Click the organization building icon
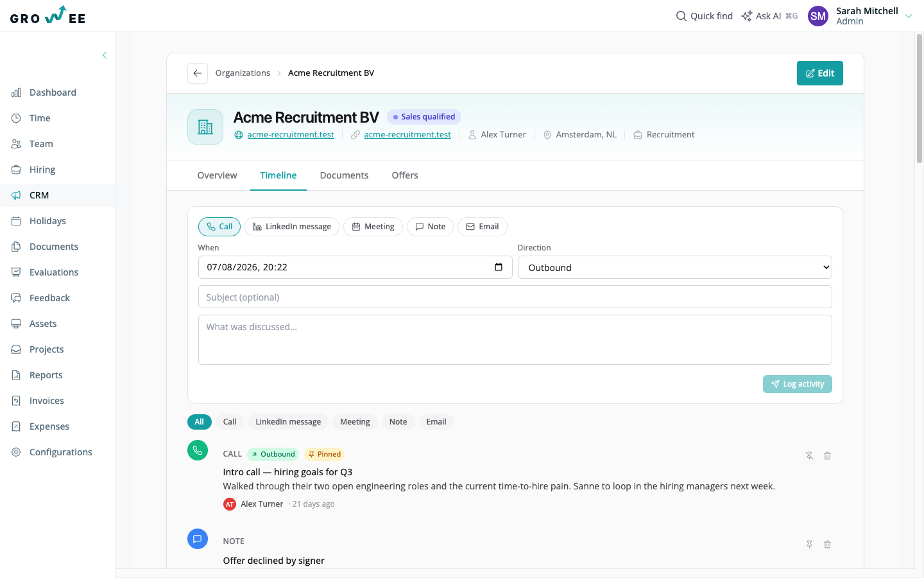 pos(205,127)
